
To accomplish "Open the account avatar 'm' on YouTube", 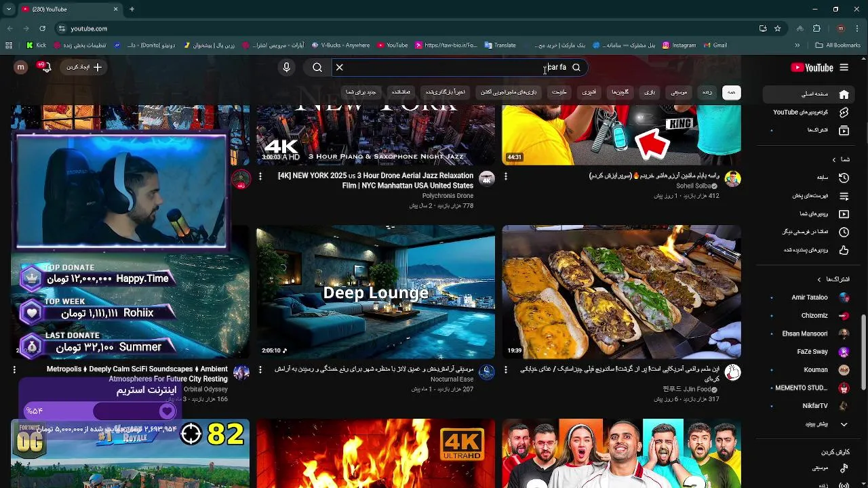I will coord(20,67).
